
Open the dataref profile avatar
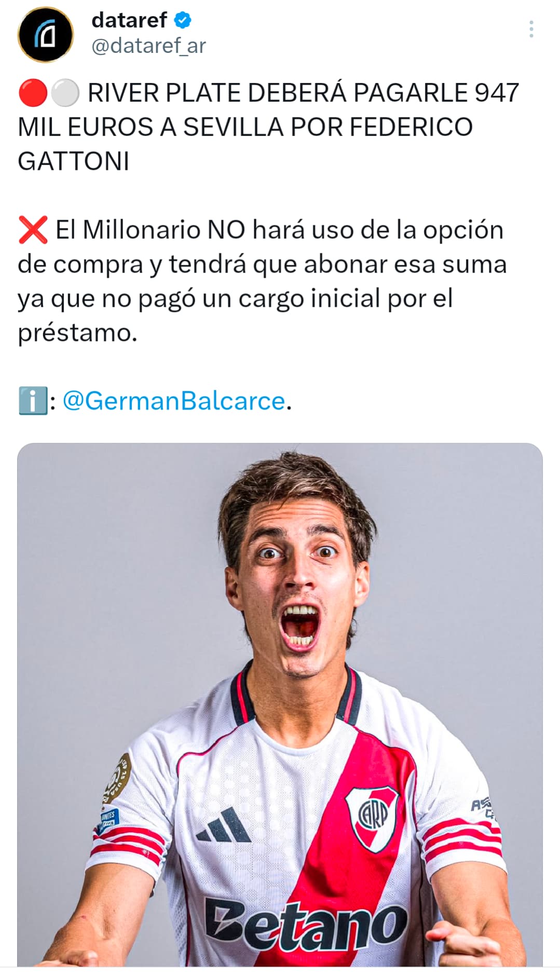click(x=46, y=34)
